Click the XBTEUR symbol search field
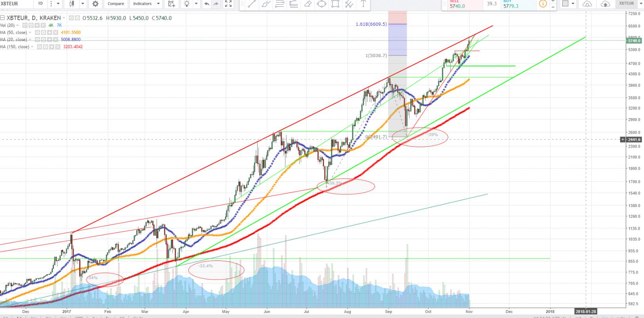644x318 pixels. click(16, 4)
